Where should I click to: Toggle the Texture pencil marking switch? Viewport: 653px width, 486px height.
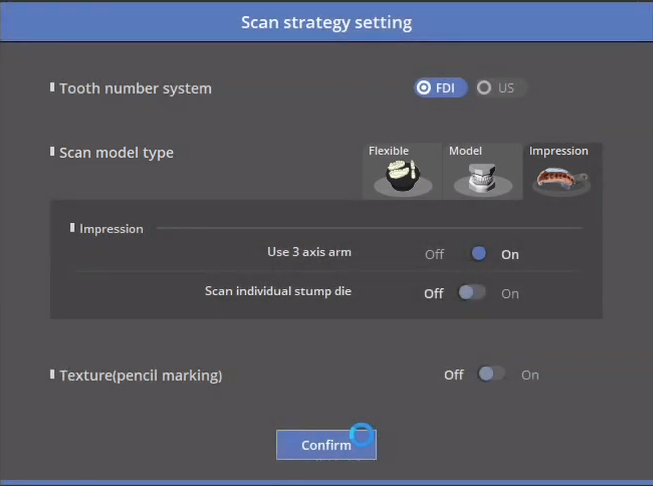click(x=492, y=374)
